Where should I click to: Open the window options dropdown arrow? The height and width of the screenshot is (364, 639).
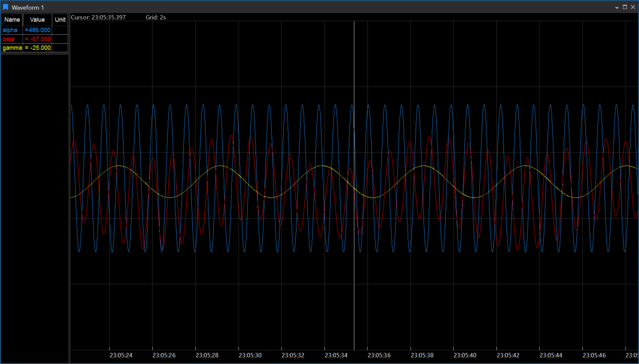pos(616,8)
